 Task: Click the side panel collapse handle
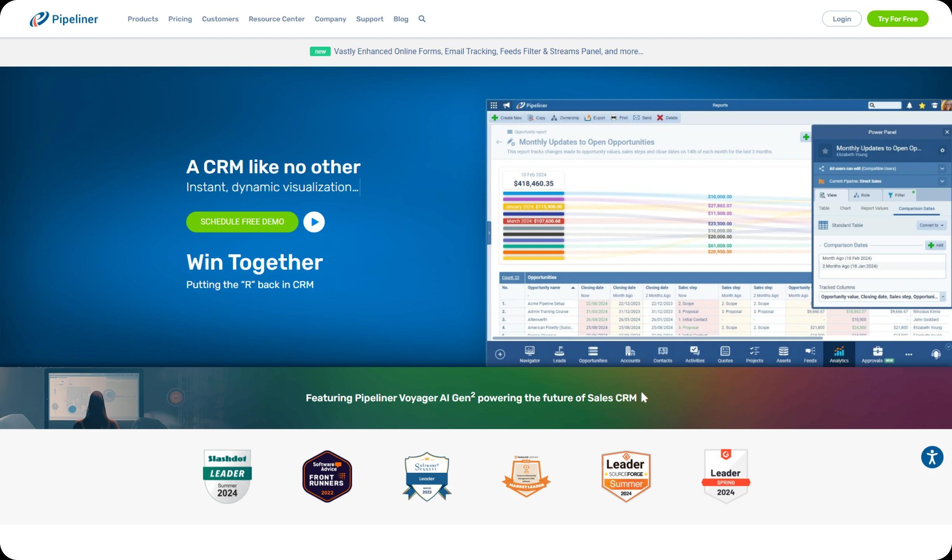pyautogui.click(x=489, y=233)
